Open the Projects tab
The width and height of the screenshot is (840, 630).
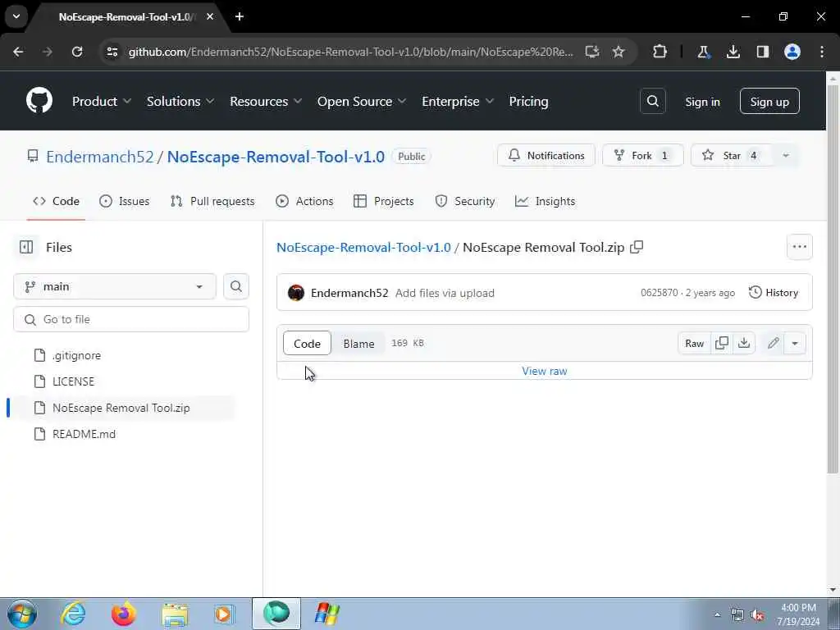coord(384,201)
